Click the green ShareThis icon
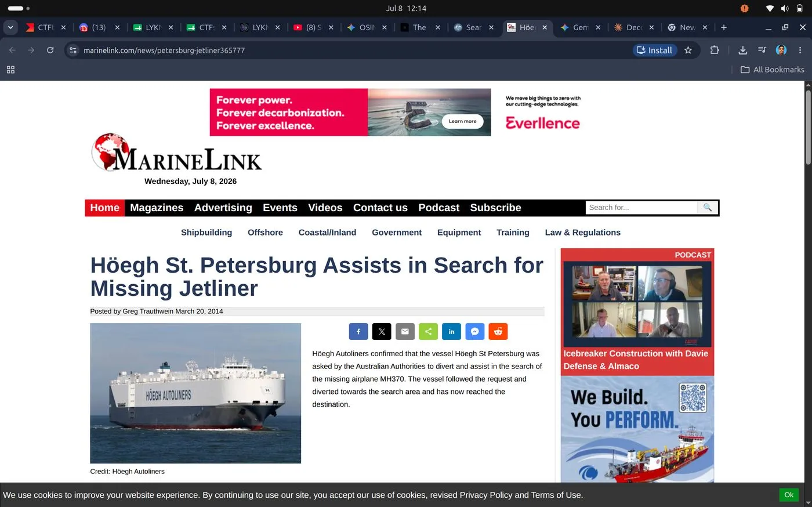This screenshot has height=507, width=812. 428,332
